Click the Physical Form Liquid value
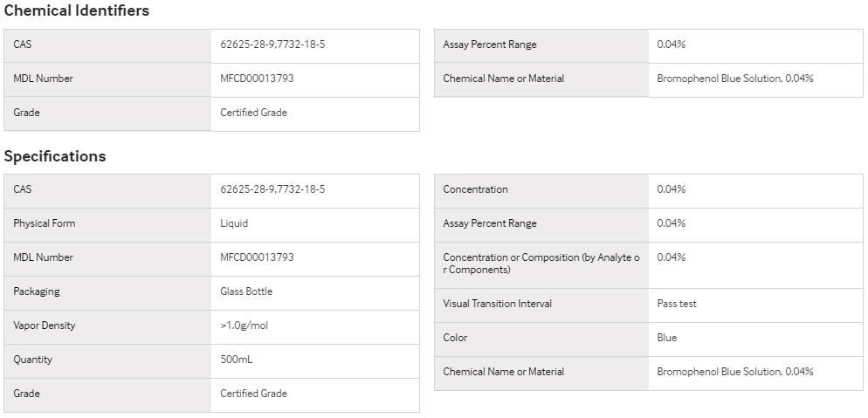 [234, 223]
